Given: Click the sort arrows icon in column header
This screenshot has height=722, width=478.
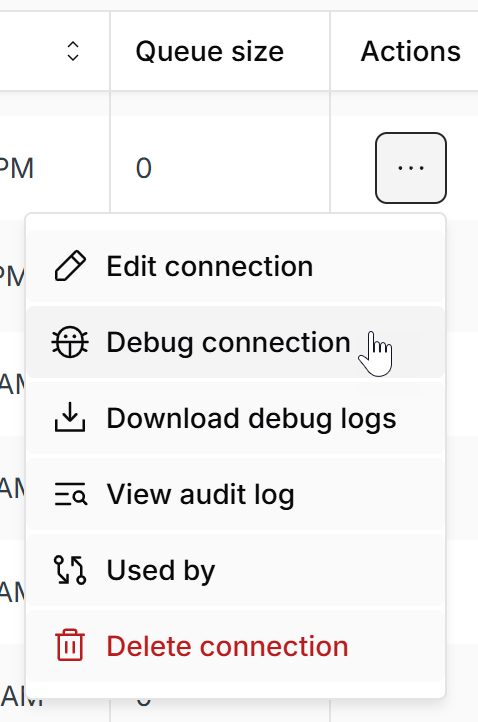Looking at the screenshot, I should tap(73, 51).
